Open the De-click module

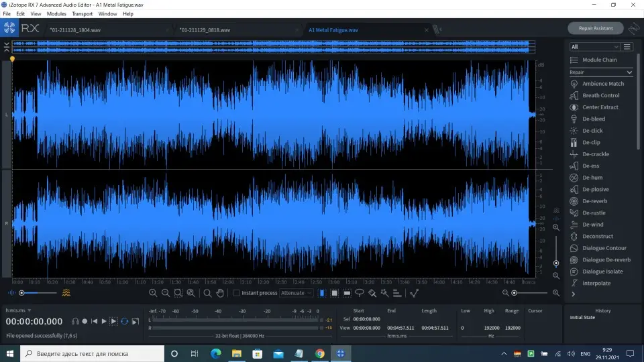(592, 131)
